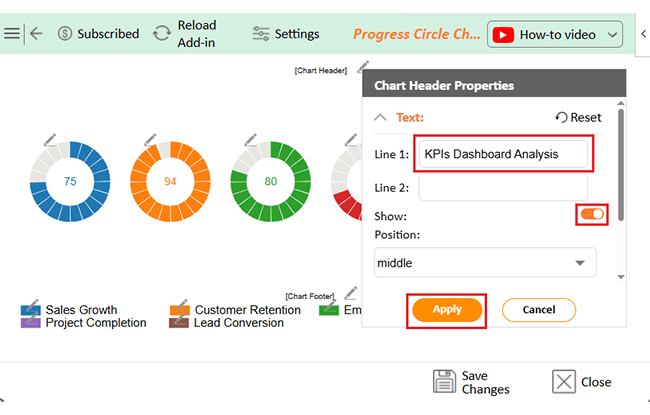Edit the orange 94 circle pencil icon

click(x=150, y=140)
